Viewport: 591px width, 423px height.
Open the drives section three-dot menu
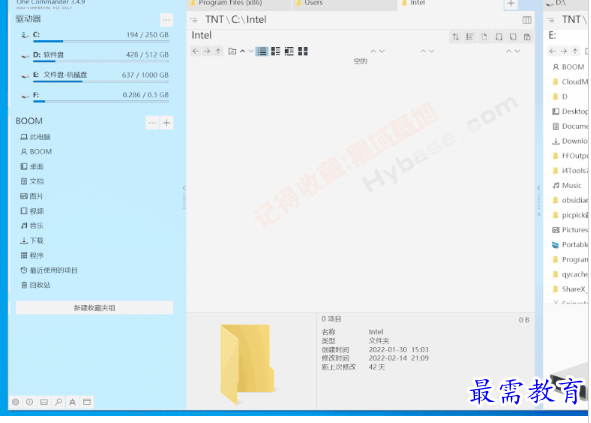(167, 20)
